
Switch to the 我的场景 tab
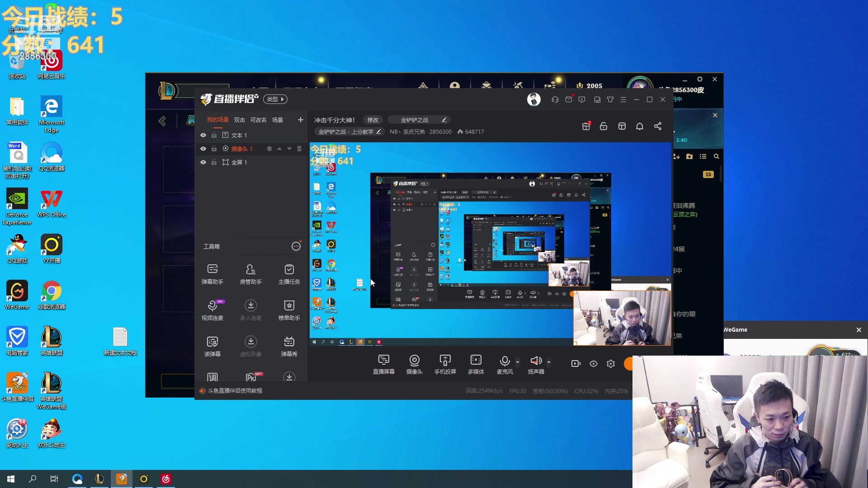click(217, 120)
